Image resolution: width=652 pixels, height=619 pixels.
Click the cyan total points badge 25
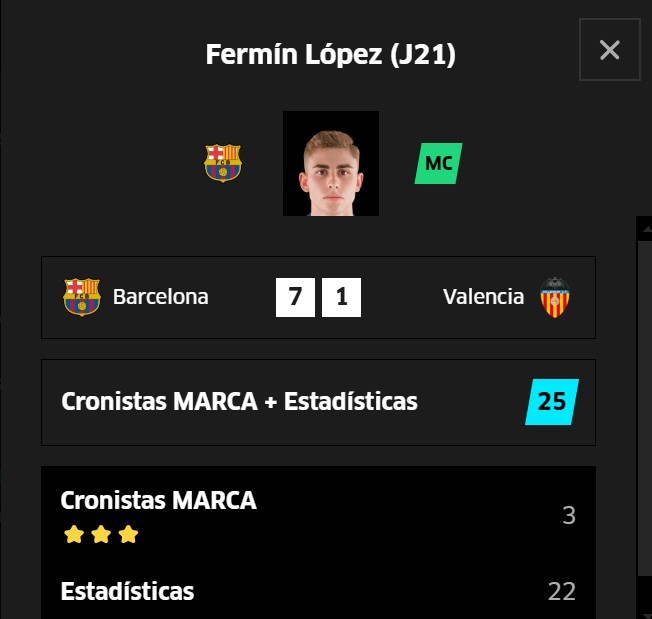point(552,402)
